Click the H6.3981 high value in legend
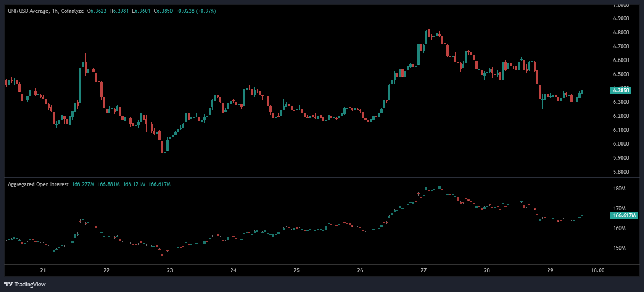Image resolution: width=644 pixels, height=292 pixels. (122, 11)
